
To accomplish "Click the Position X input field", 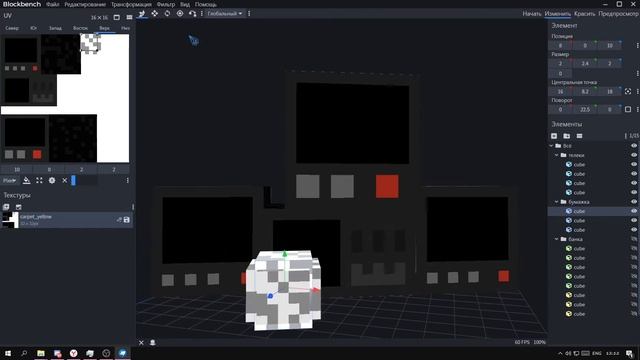I will pyautogui.click(x=560, y=45).
